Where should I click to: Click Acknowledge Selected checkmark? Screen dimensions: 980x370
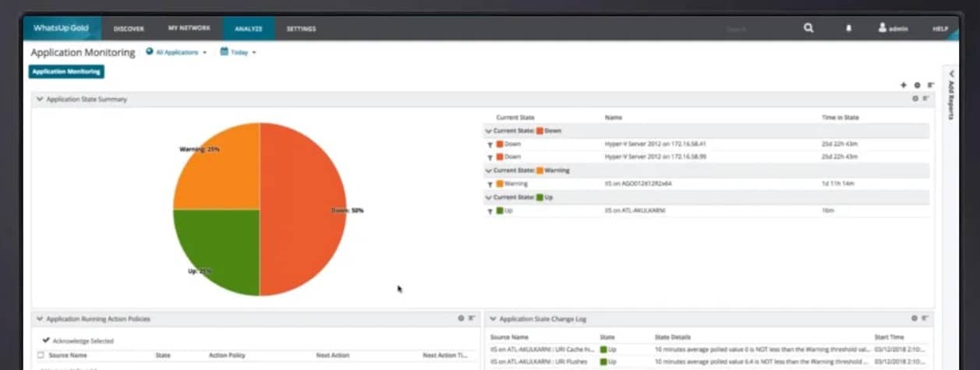(45, 340)
